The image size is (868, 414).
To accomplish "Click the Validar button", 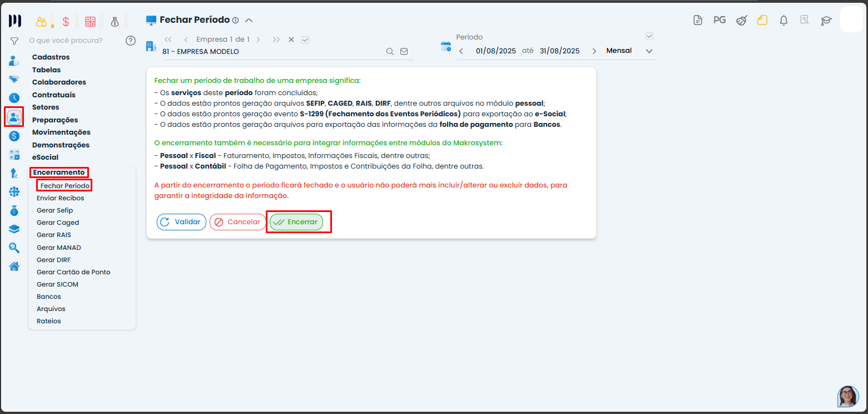I will click(181, 222).
